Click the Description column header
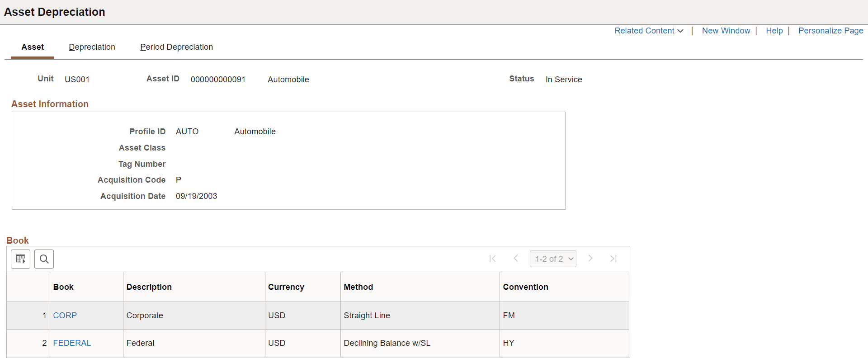Viewport: 868px width, 363px height. coord(149,287)
